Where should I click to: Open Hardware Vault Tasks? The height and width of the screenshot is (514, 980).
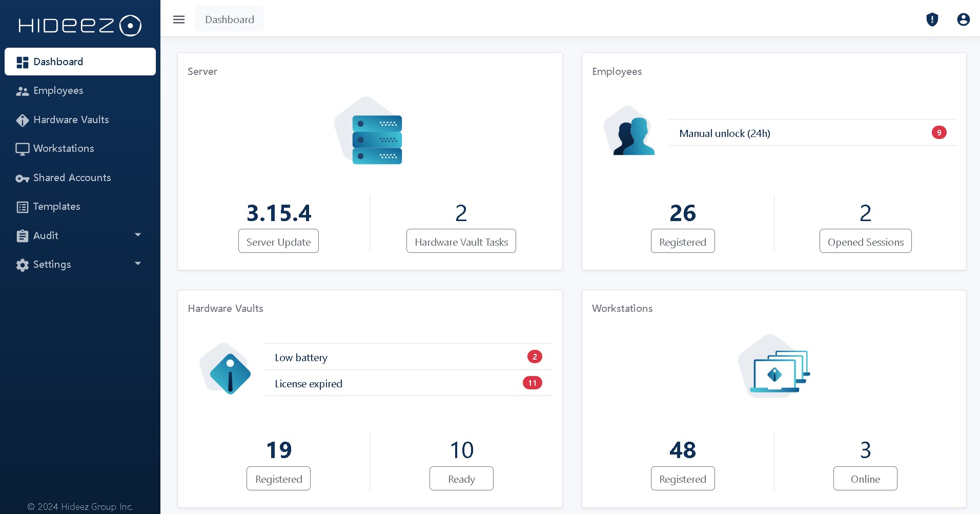pyautogui.click(x=461, y=241)
